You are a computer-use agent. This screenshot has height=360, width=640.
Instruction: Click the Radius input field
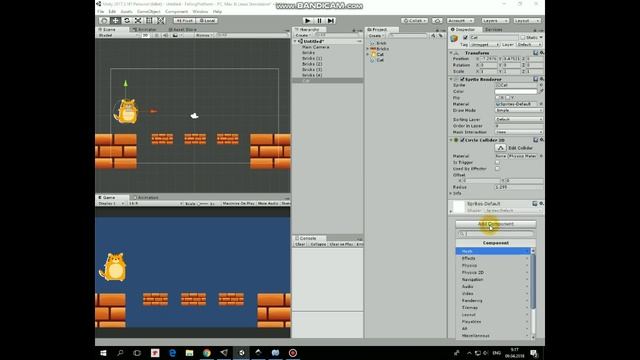[x=519, y=187]
